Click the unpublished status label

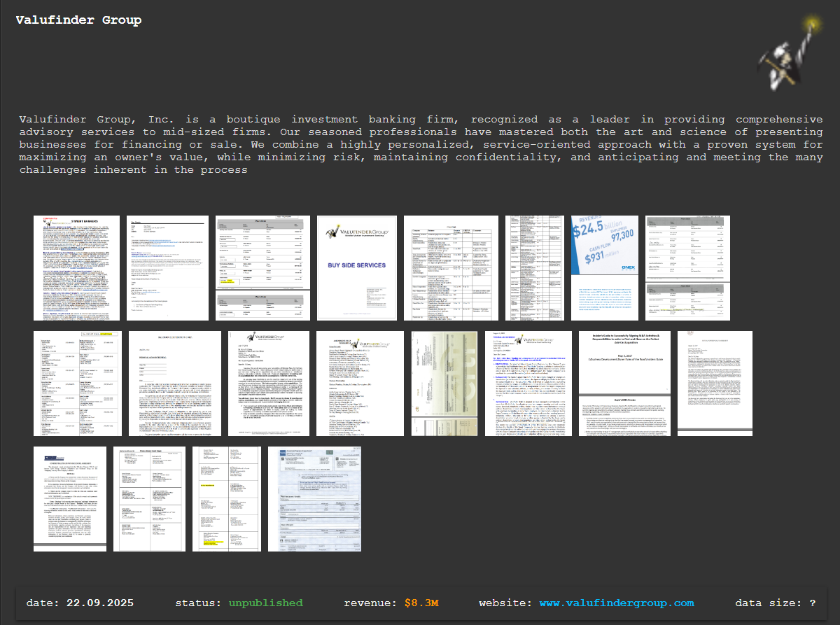pos(265,603)
